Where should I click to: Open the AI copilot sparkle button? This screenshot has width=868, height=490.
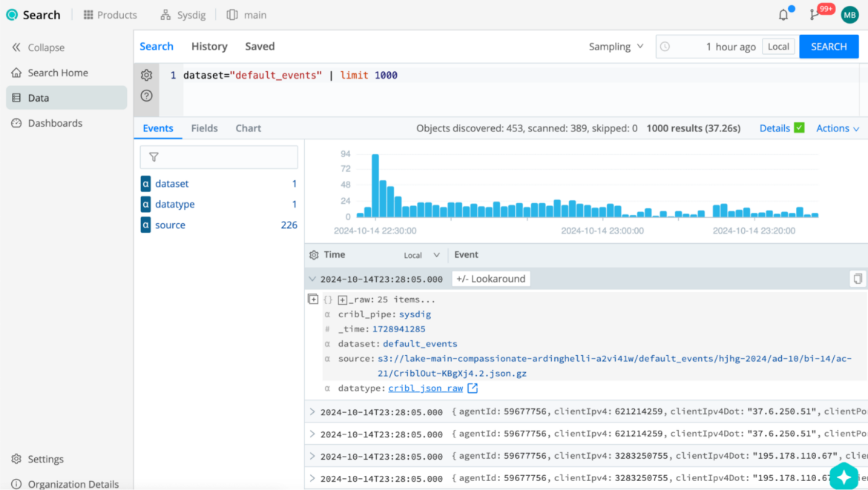click(x=844, y=476)
